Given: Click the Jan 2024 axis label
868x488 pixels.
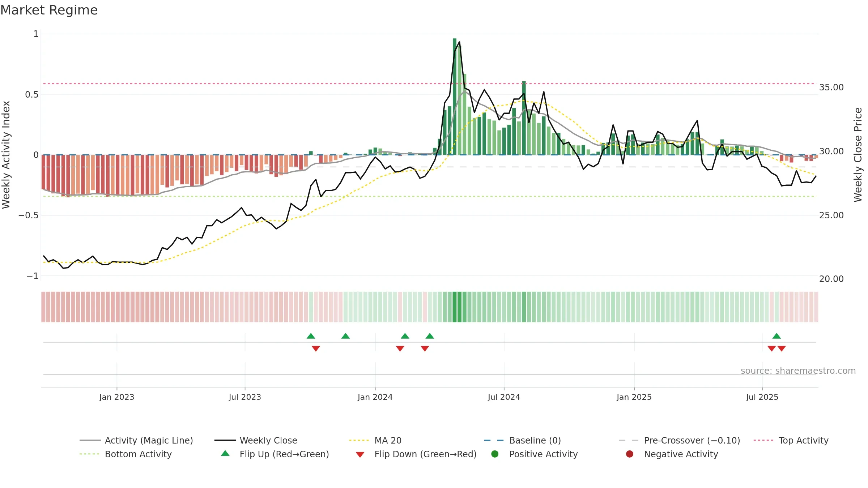Looking at the screenshot, I should coord(375,397).
